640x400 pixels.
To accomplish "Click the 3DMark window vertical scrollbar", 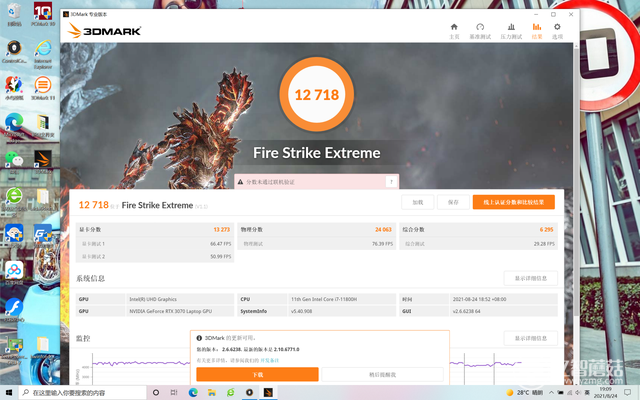I will click(x=576, y=180).
